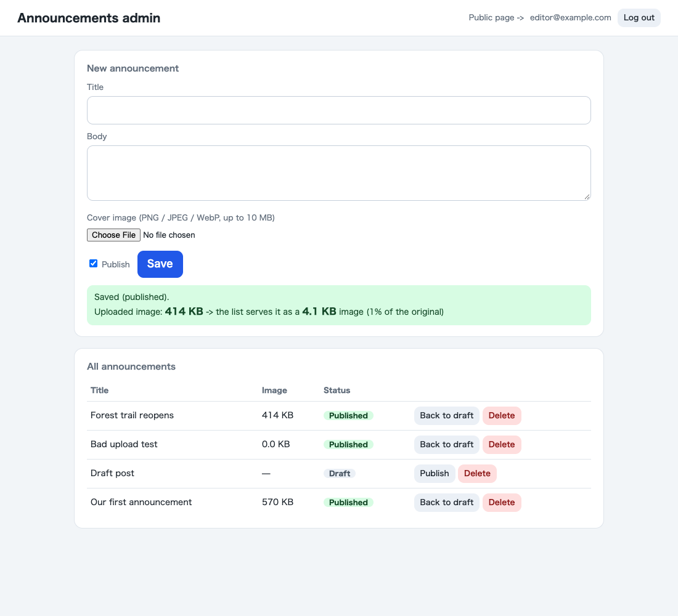678x616 pixels.
Task: Select the Draft post title cell
Action: click(x=112, y=473)
